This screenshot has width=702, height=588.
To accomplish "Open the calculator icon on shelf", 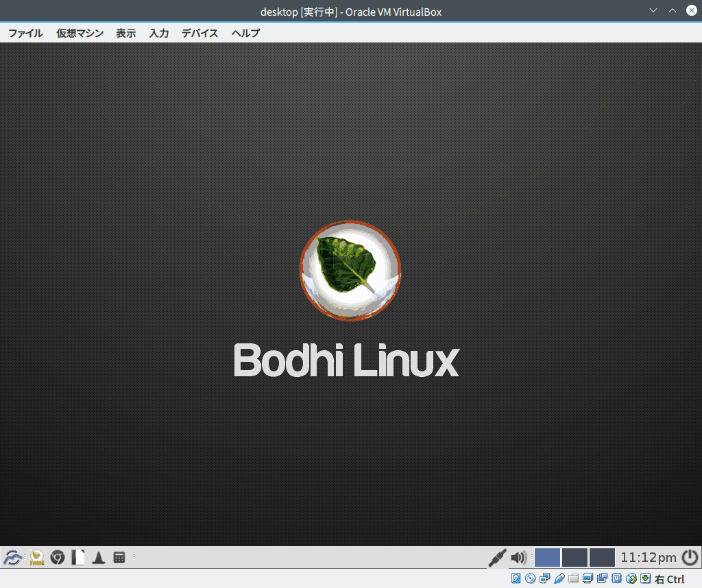I will [x=119, y=558].
